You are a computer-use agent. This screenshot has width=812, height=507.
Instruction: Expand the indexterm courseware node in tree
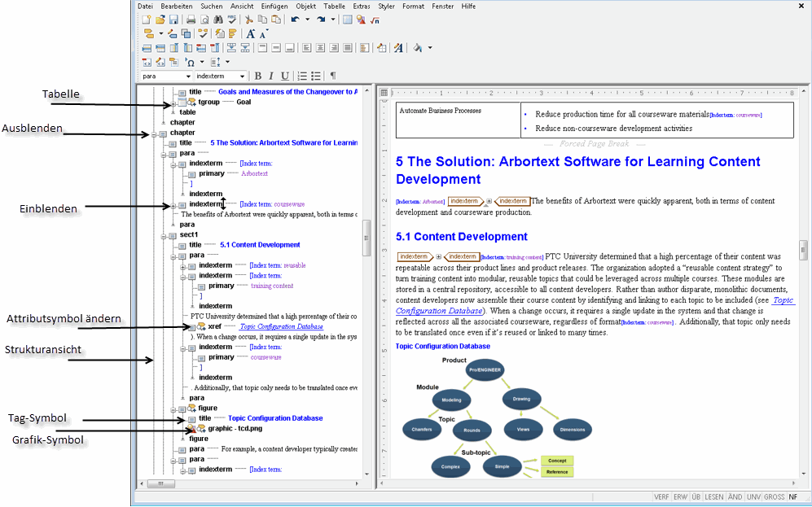(x=173, y=205)
